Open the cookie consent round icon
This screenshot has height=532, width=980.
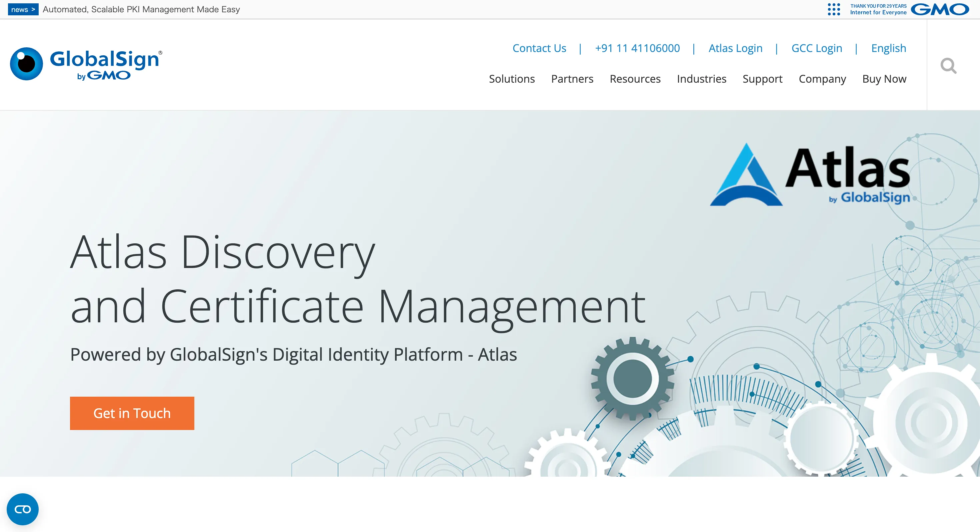[22, 509]
